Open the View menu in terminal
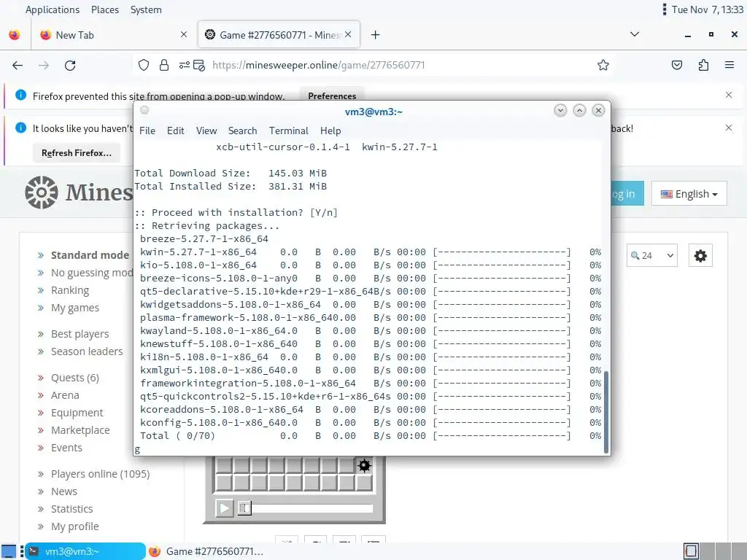This screenshot has height=560, width=747. [x=206, y=131]
